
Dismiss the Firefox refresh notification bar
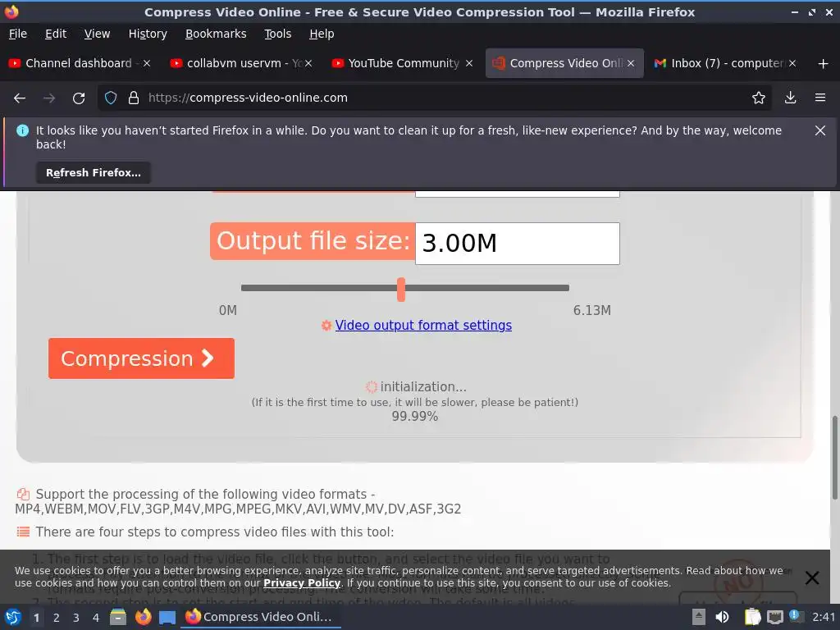point(819,130)
